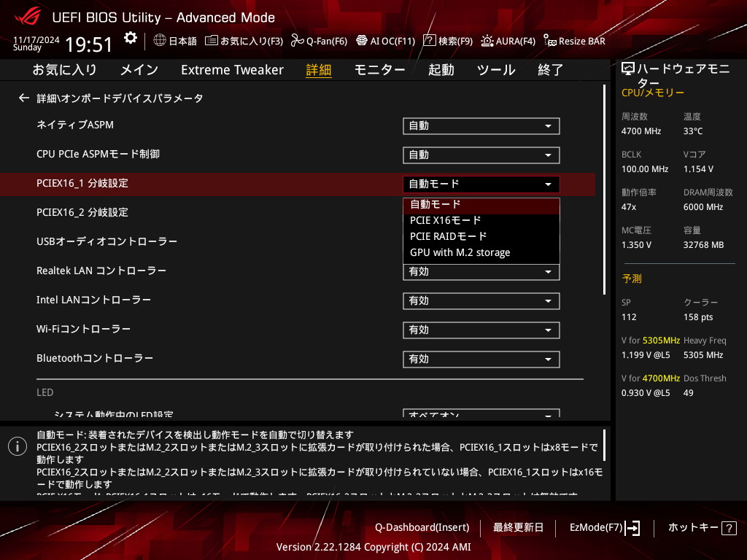Open Q-Fan(F6) fan control icon
Screen dimensions: 747x560
click(298, 41)
